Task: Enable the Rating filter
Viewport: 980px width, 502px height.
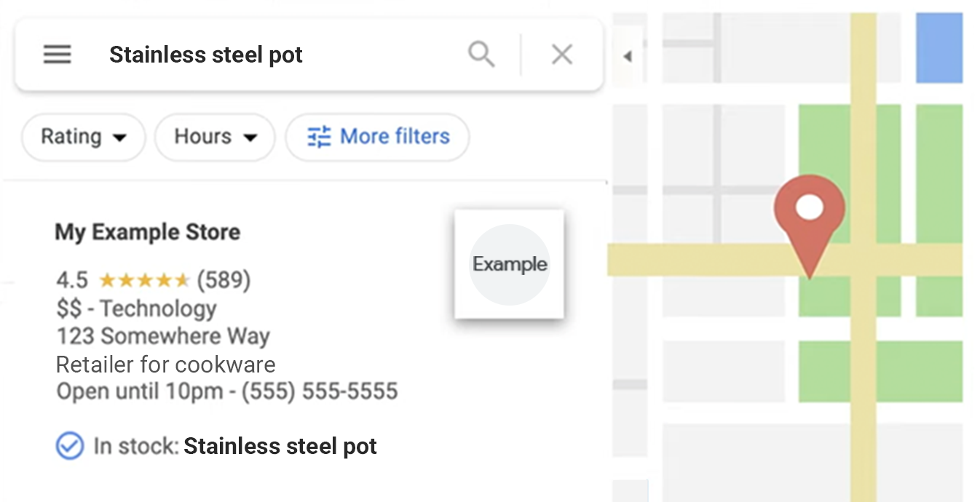Action: tap(83, 137)
